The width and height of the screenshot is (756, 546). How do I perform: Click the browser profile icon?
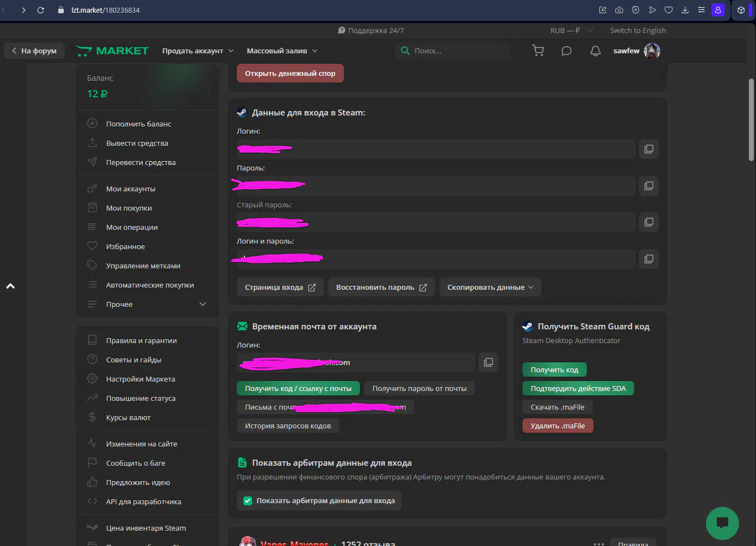718,10
